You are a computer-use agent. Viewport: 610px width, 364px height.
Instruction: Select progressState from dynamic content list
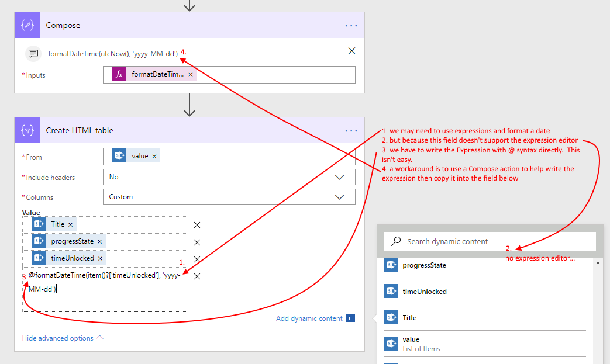[424, 265]
